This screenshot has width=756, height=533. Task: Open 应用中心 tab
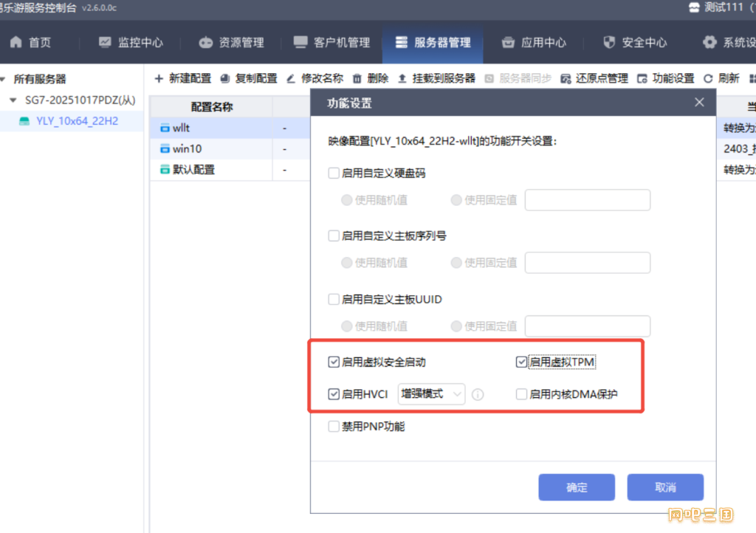coord(534,42)
